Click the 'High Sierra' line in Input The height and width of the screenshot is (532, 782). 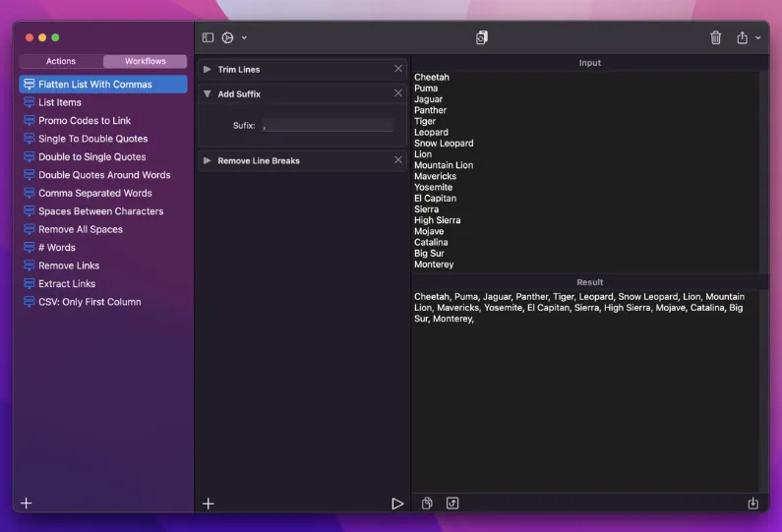[437, 220]
